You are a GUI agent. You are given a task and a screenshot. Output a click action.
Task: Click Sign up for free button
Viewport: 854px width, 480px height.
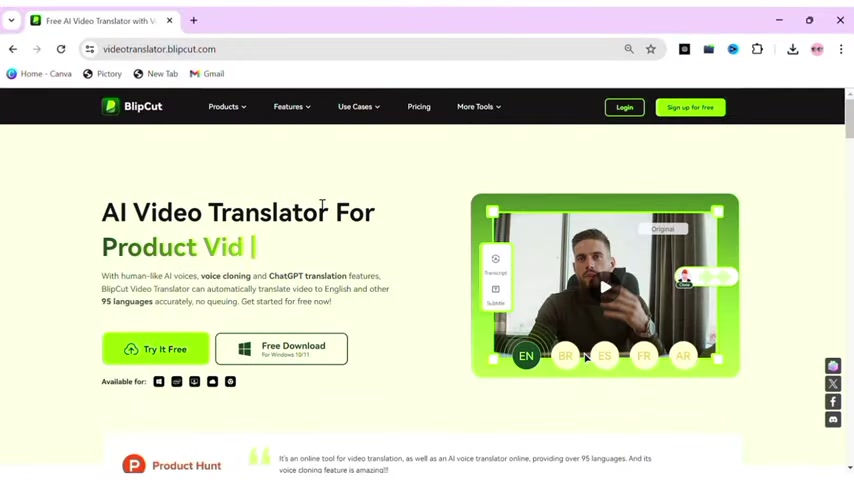(690, 107)
